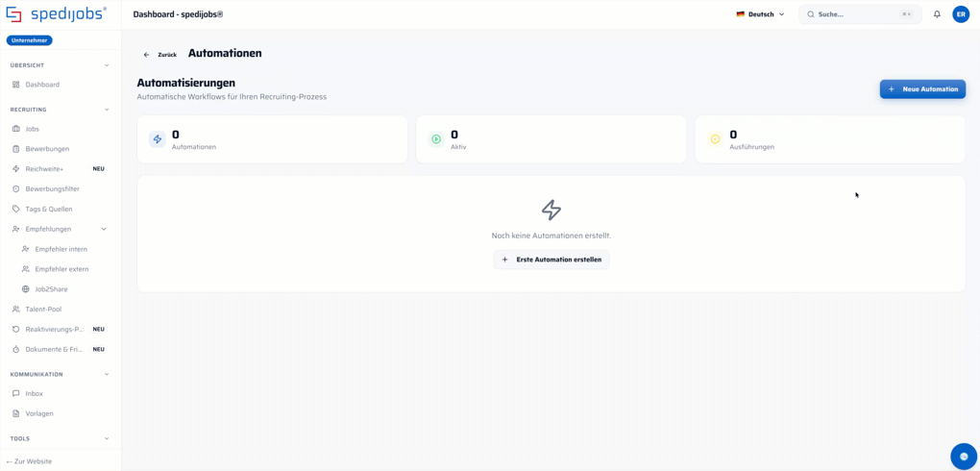Open the Deutsch language dropdown

click(761, 14)
